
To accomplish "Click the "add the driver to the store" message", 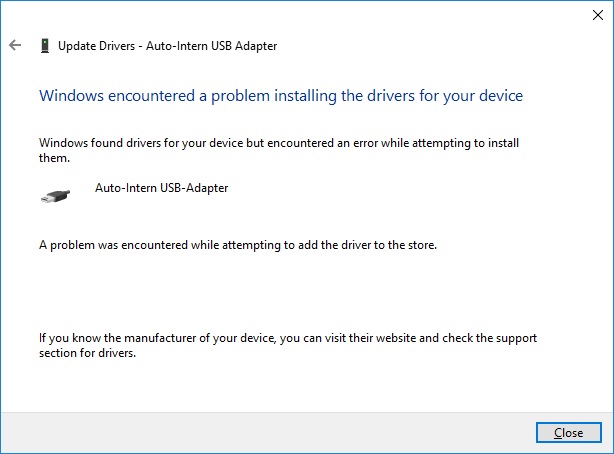I will [362, 243].
